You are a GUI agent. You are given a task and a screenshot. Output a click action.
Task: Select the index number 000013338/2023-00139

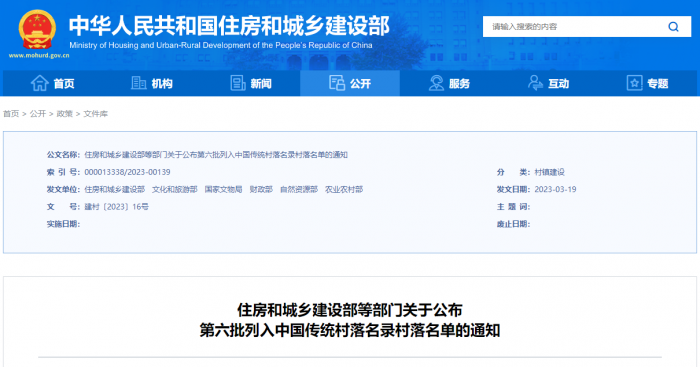[x=127, y=172]
